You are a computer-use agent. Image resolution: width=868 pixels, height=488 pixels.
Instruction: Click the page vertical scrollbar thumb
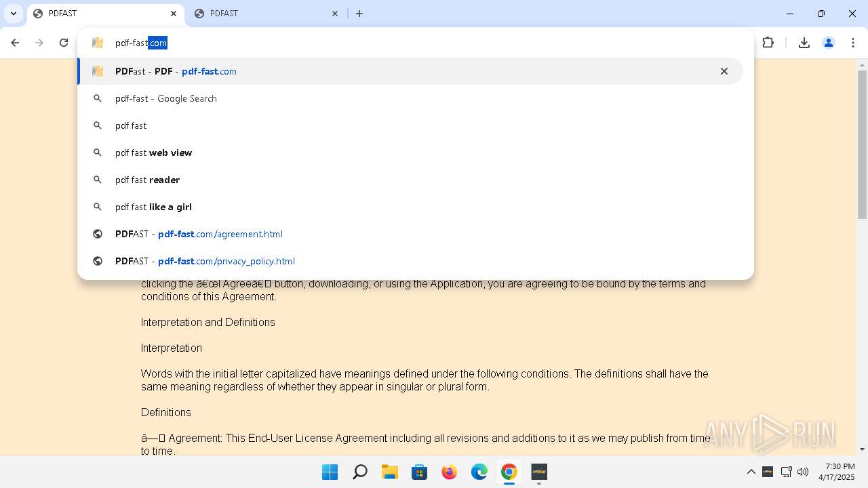pyautogui.click(x=862, y=144)
